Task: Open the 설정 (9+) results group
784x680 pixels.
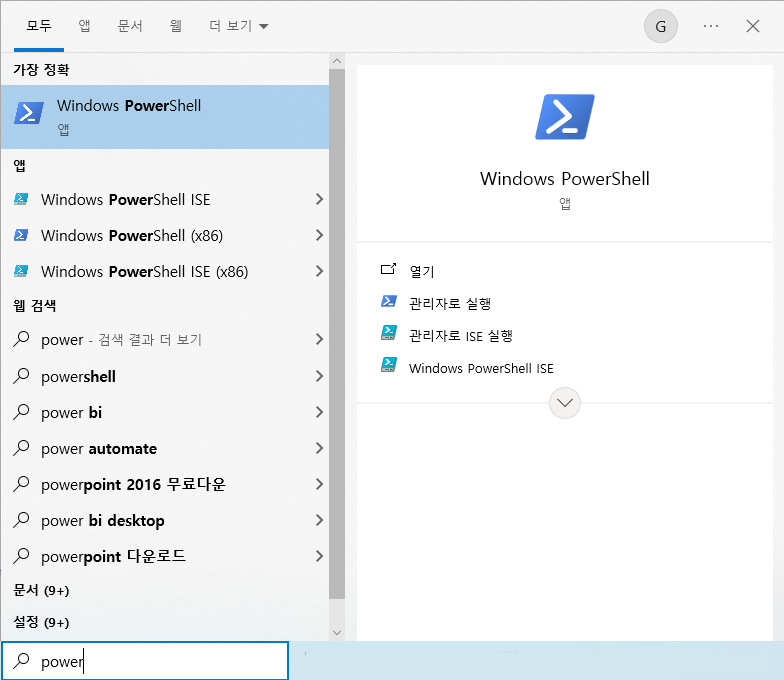Action: click(41, 622)
